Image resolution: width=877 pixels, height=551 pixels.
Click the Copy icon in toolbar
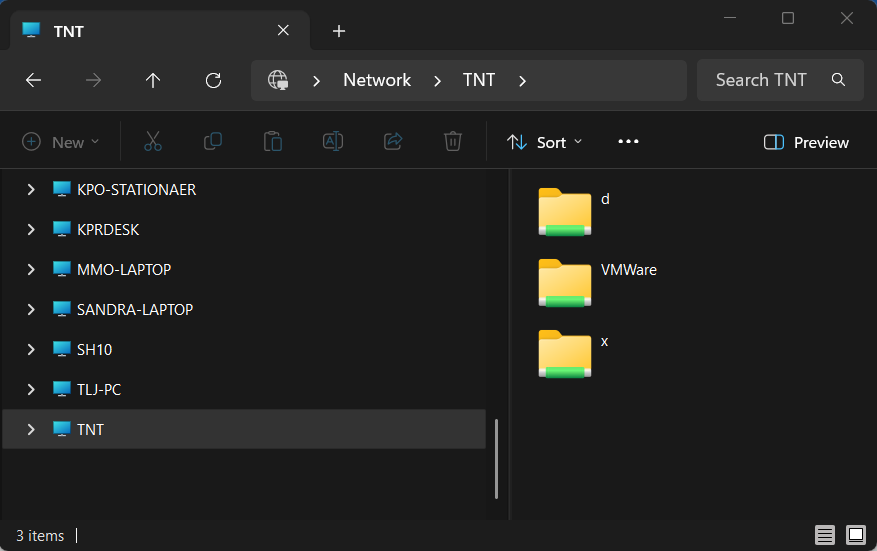(213, 142)
